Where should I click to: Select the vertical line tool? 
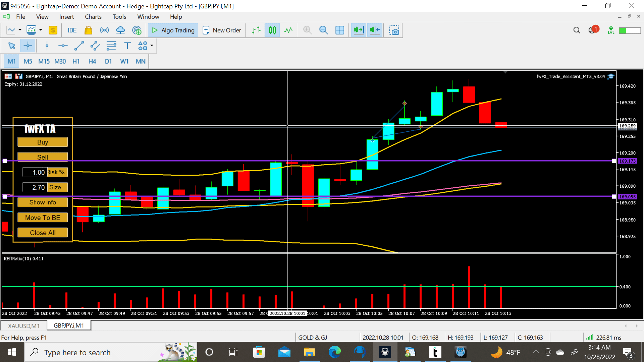click(47, 46)
